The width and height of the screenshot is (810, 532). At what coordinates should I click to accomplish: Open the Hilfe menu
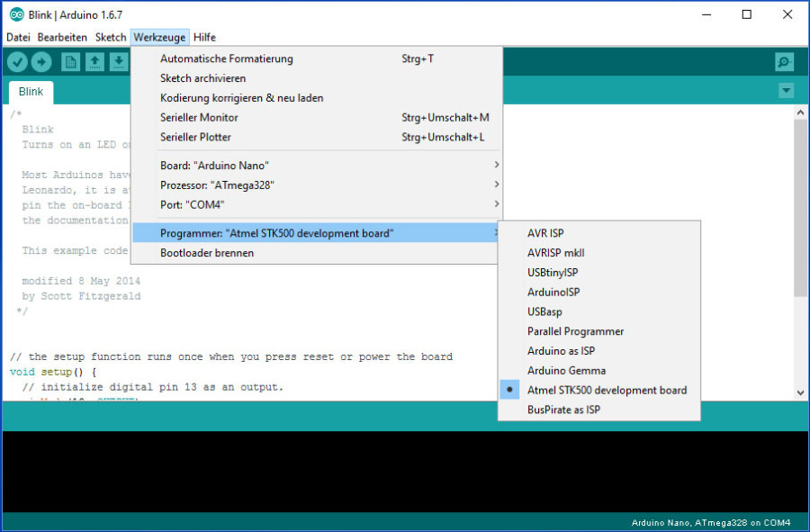pyautogui.click(x=204, y=37)
